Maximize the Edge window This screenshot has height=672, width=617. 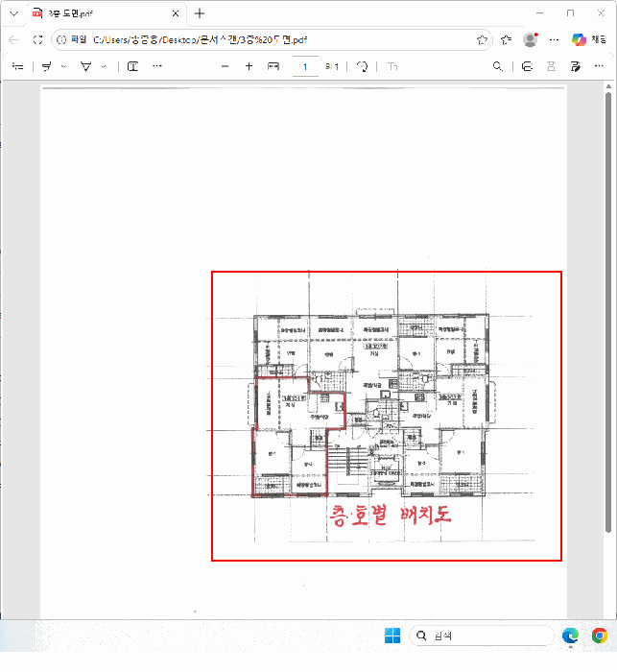tap(570, 13)
